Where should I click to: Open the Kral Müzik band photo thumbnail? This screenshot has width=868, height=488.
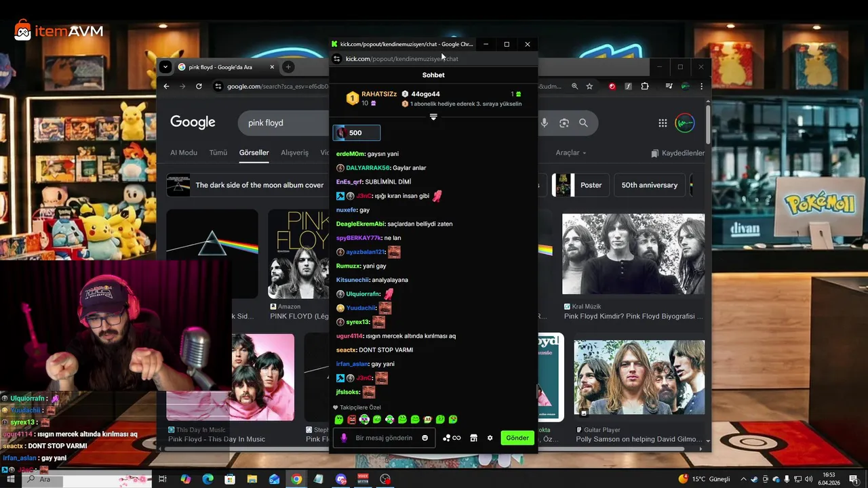[x=633, y=254]
